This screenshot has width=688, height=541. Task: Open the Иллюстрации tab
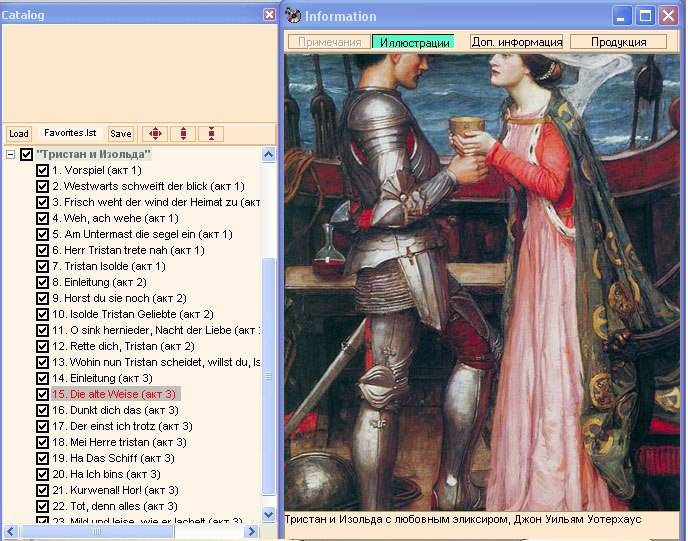point(414,42)
